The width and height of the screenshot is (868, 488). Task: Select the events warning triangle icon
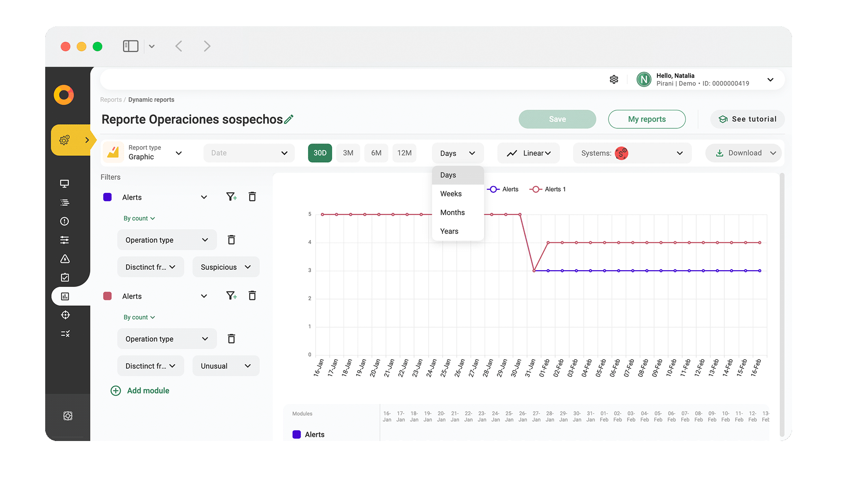[x=65, y=259]
